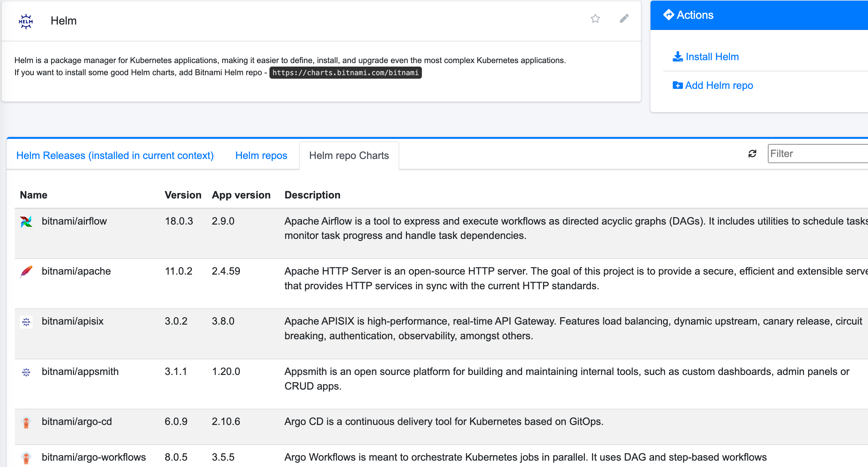
Task: Select the bitnami/airflow chart row name
Action: tap(74, 221)
